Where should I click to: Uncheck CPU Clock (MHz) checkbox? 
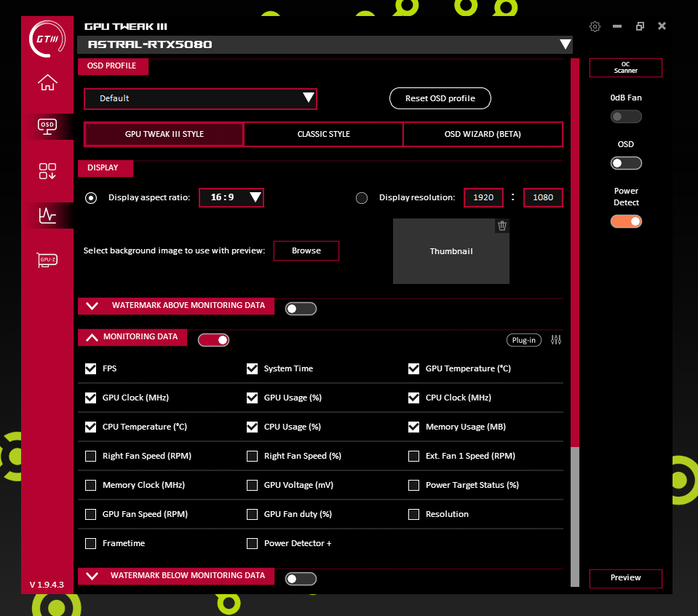click(413, 398)
